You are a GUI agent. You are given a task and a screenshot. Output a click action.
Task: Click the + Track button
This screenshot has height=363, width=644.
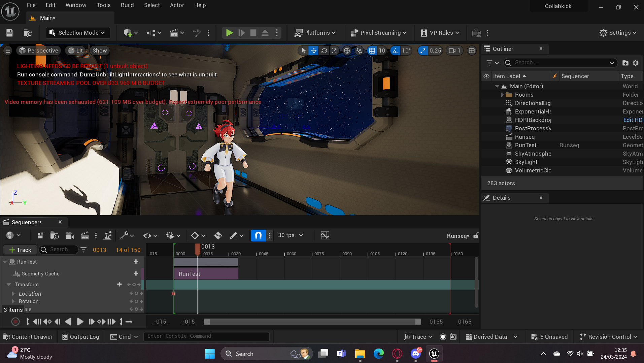[x=20, y=250]
